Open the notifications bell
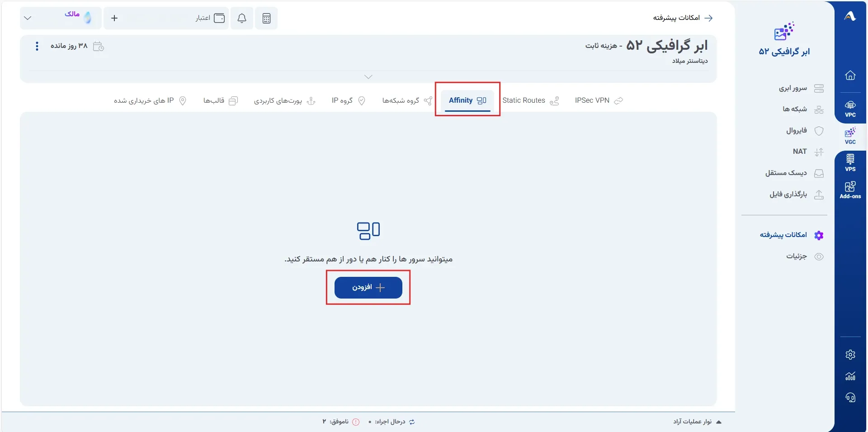868x432 pixels. (x=242, y=18)
